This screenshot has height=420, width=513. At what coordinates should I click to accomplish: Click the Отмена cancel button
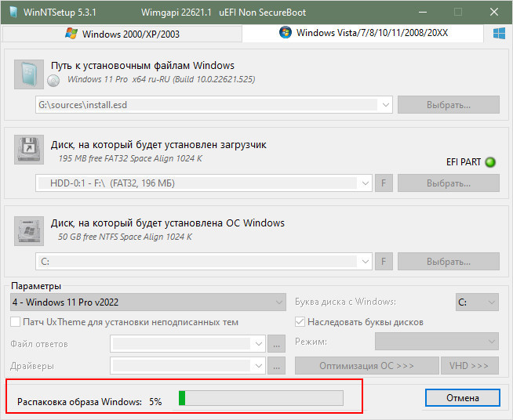click(463, 398)
